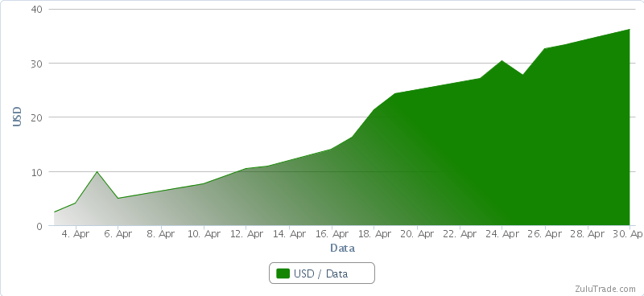Select the '6. Apr' axis label
The width and height of the screenshot is (644, 296).
point(118,234)
